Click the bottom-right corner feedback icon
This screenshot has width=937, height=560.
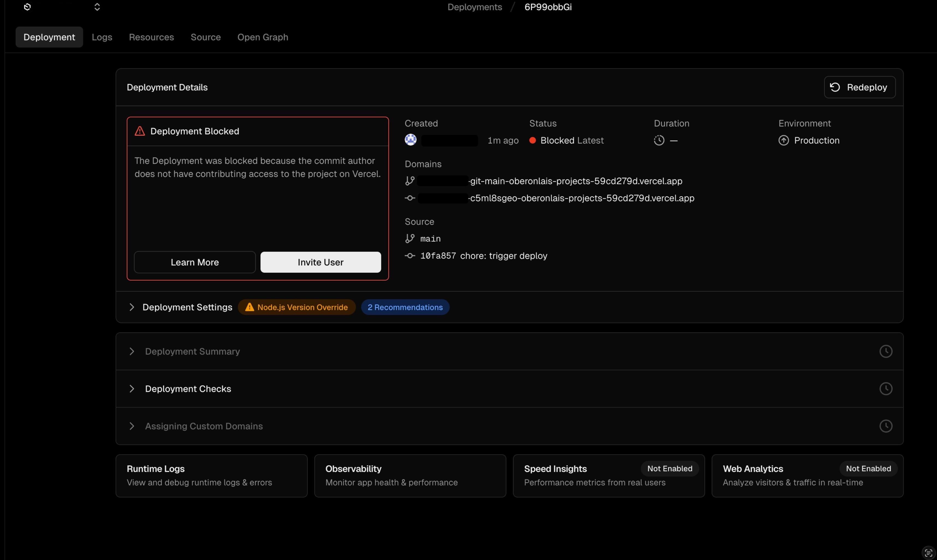pyautogui.click(x=928, y=552)
